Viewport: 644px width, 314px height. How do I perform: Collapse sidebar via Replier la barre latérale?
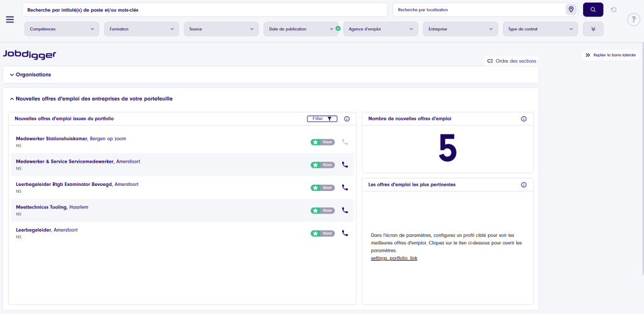[610, 55]
